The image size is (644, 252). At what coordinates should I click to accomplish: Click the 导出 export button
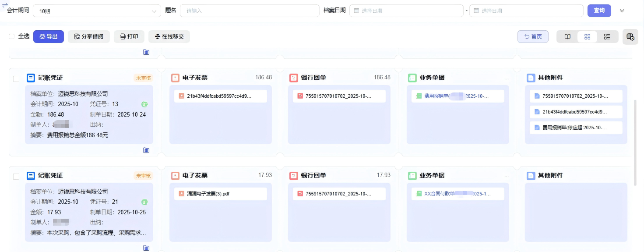tap(49, 37)
